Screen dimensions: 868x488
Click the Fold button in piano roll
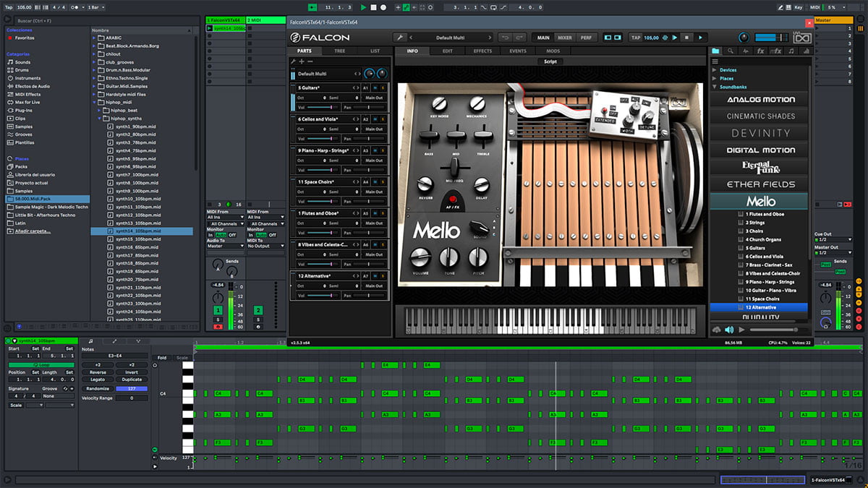162,358
